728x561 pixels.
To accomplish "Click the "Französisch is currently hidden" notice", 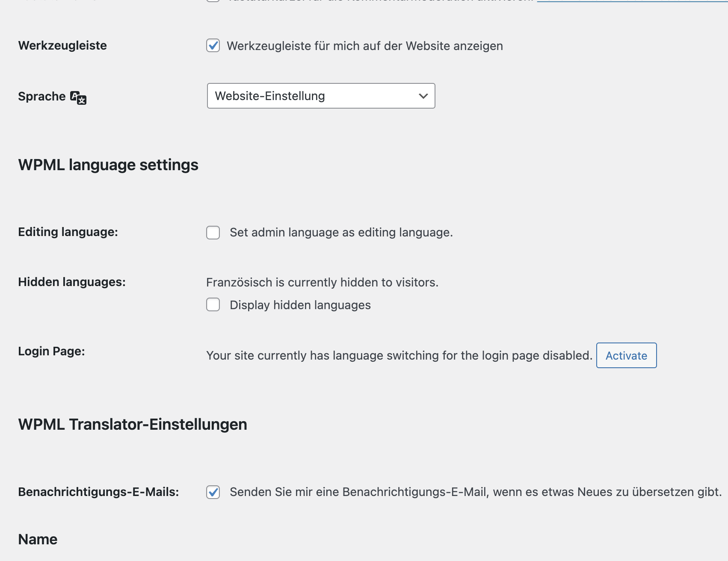I will coord(322,283).
